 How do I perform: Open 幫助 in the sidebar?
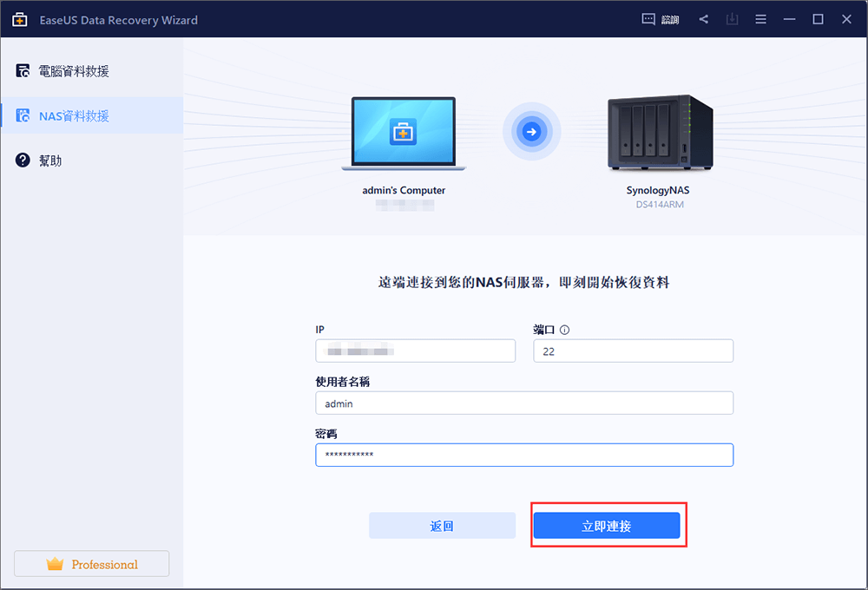click(91, 161)
